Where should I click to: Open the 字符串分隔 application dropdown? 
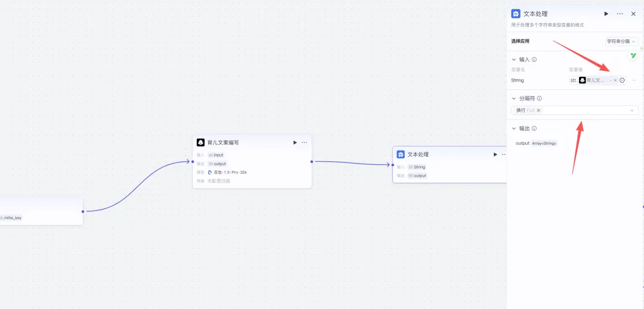(621, 42)
